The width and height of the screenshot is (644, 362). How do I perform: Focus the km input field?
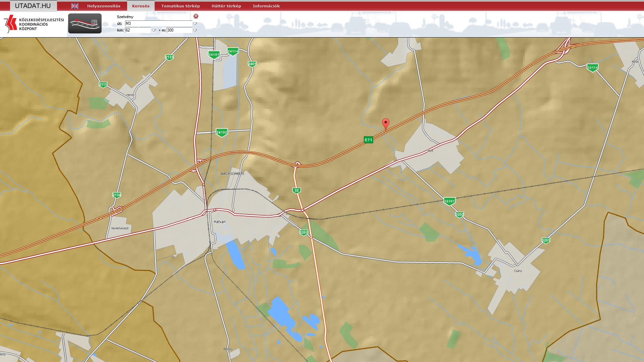click(x=138, y=30)
